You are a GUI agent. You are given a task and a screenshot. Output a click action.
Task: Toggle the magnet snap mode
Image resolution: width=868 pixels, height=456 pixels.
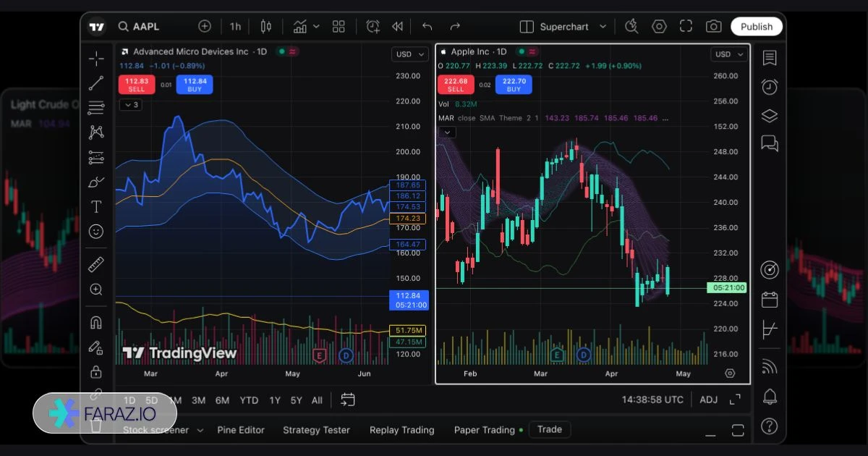tap(95, 322)
